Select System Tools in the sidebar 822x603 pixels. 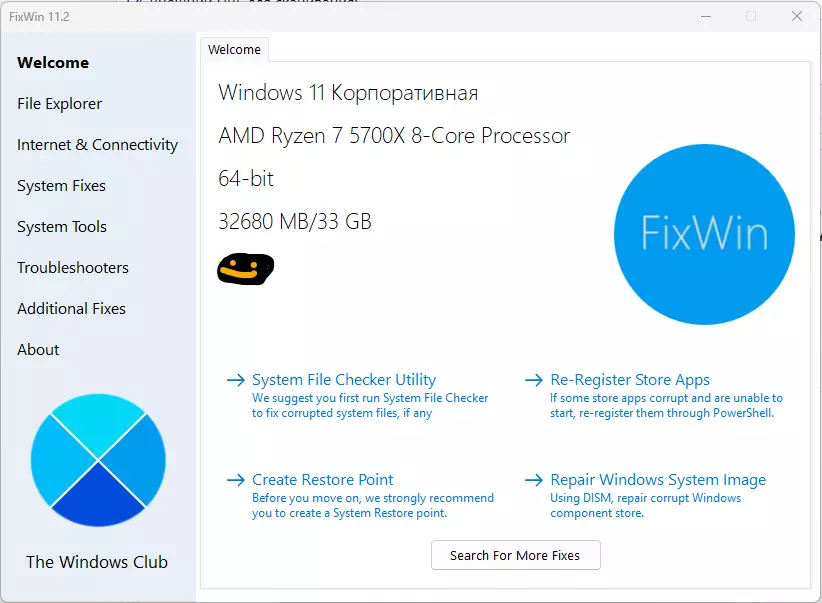pos(62,227)
